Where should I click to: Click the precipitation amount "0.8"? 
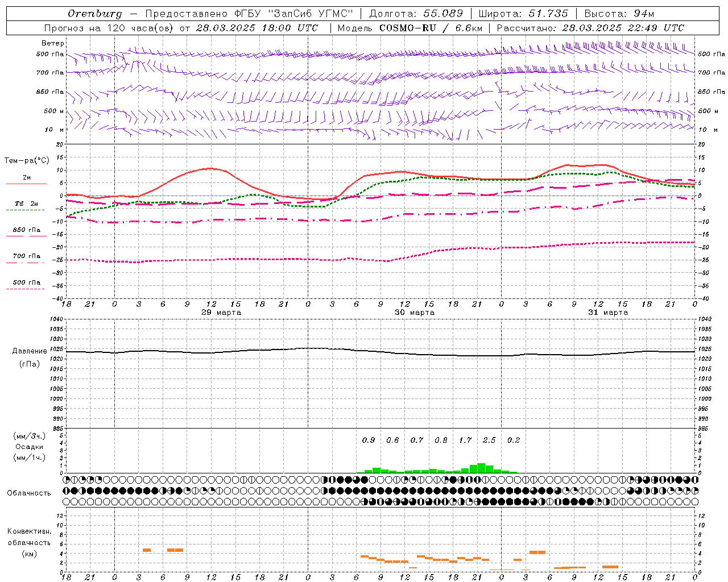441,440
